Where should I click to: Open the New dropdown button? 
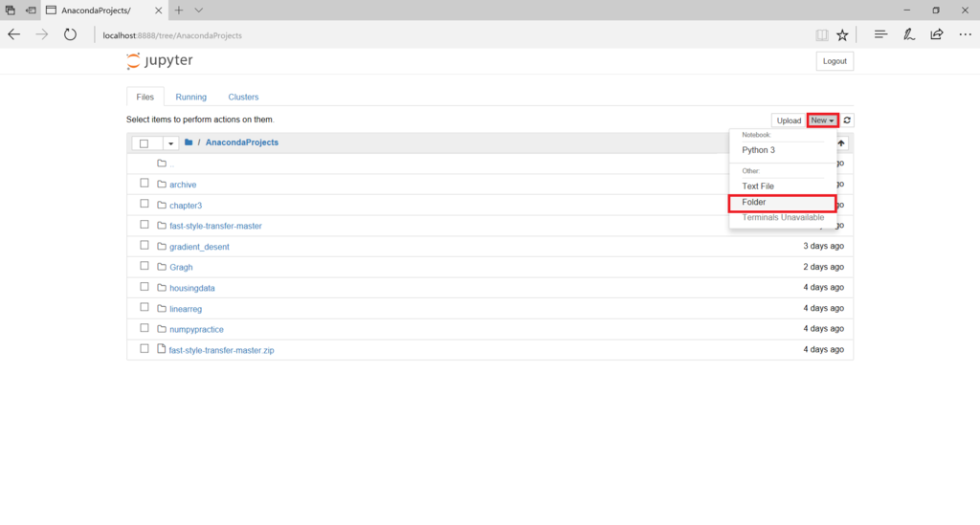822,120
